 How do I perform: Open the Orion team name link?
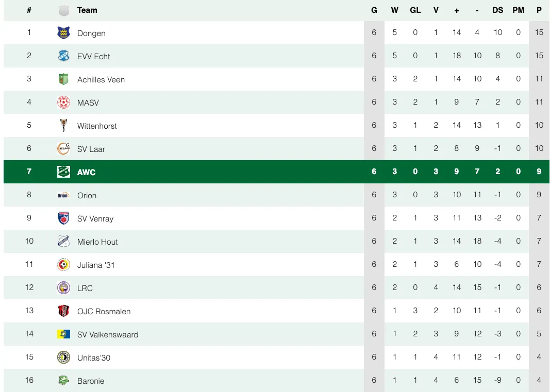point(87,195)
